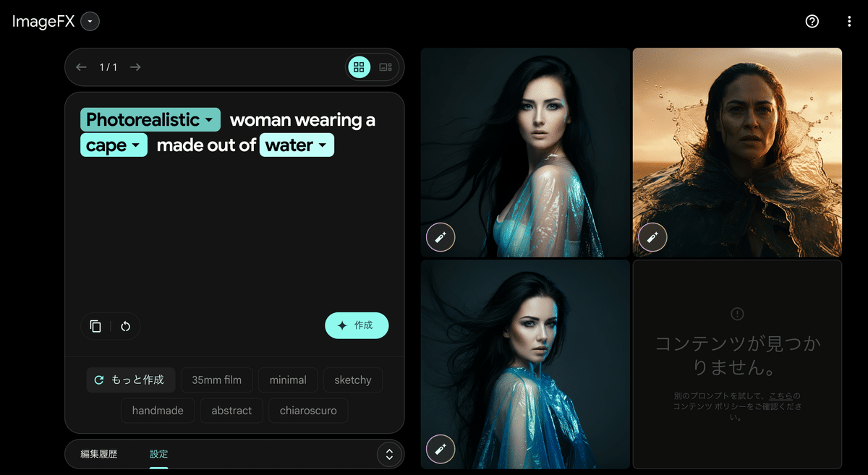
Task: Click the copy prompt icon
Action: 95,326
